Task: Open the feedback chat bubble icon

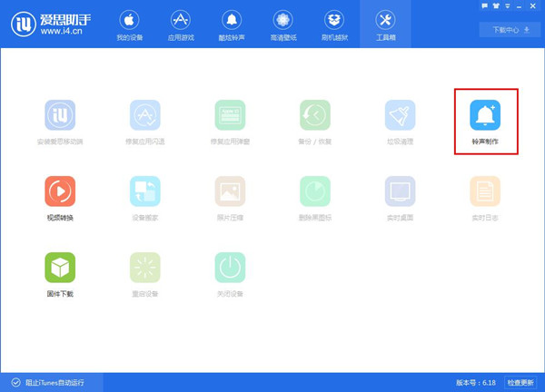Action: click(x=485, y=6)
